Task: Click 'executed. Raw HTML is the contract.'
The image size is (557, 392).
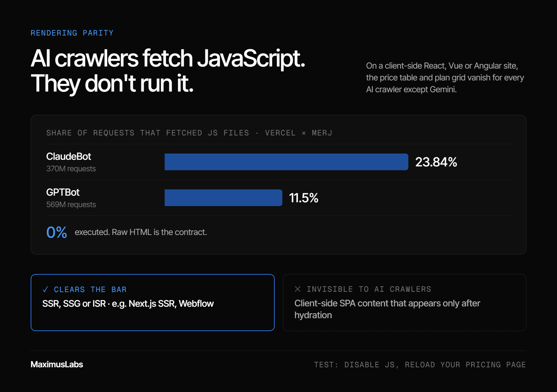Action: pos(141,232)
